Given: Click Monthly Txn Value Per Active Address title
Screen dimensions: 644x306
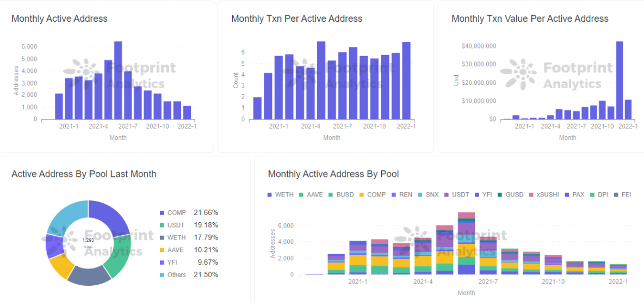Looking at the screenshot, I should 530,19.
